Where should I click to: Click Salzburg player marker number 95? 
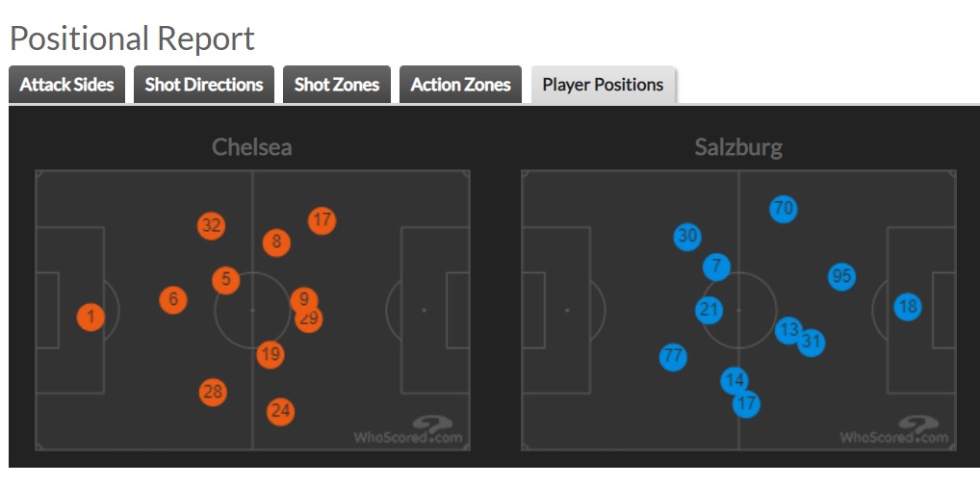pyautogui.click(x=842, y=276)
